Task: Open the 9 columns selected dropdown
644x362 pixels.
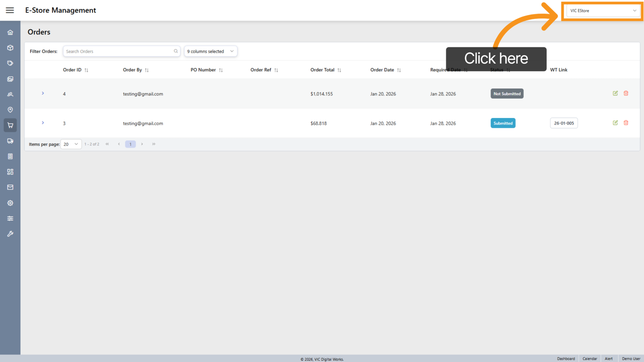Action: point(210,51)
